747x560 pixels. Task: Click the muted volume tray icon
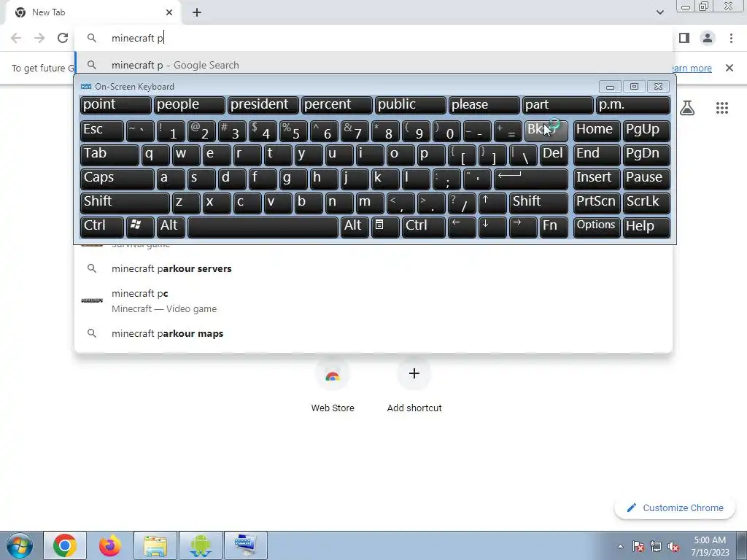click(673, 547)
